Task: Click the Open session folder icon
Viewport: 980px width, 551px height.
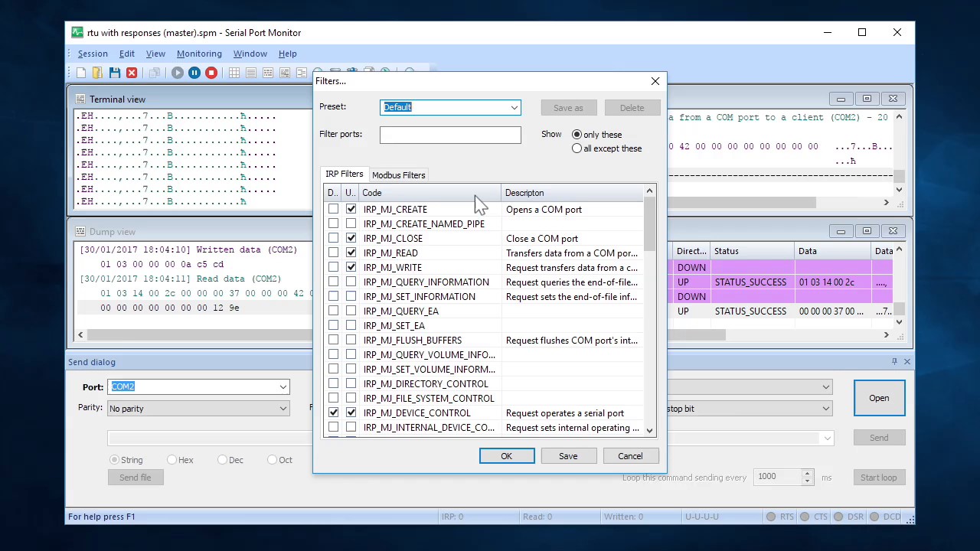Action: pyautogui.click(x=97, y=73)
